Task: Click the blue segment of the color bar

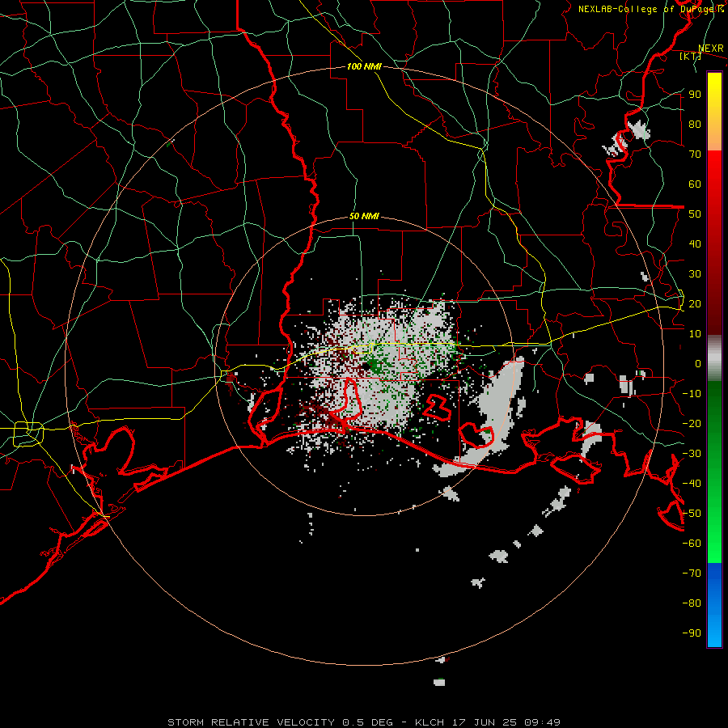Action: tap(714, 605)
